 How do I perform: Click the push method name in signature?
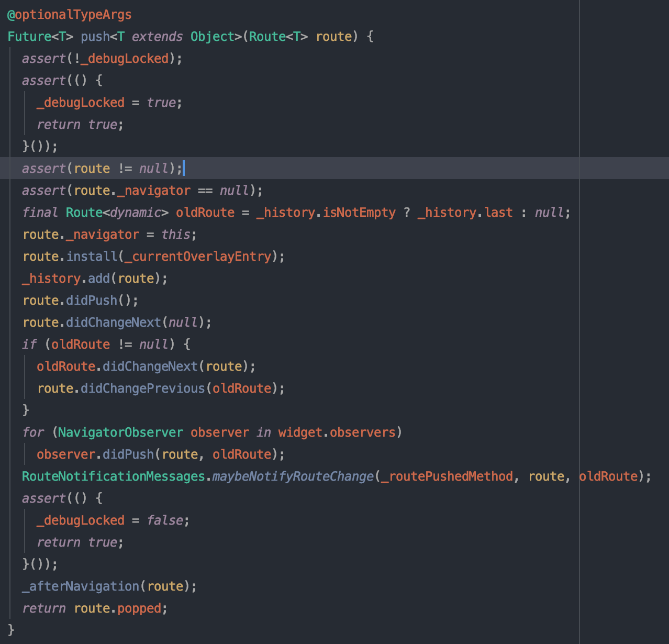point(95,37)
